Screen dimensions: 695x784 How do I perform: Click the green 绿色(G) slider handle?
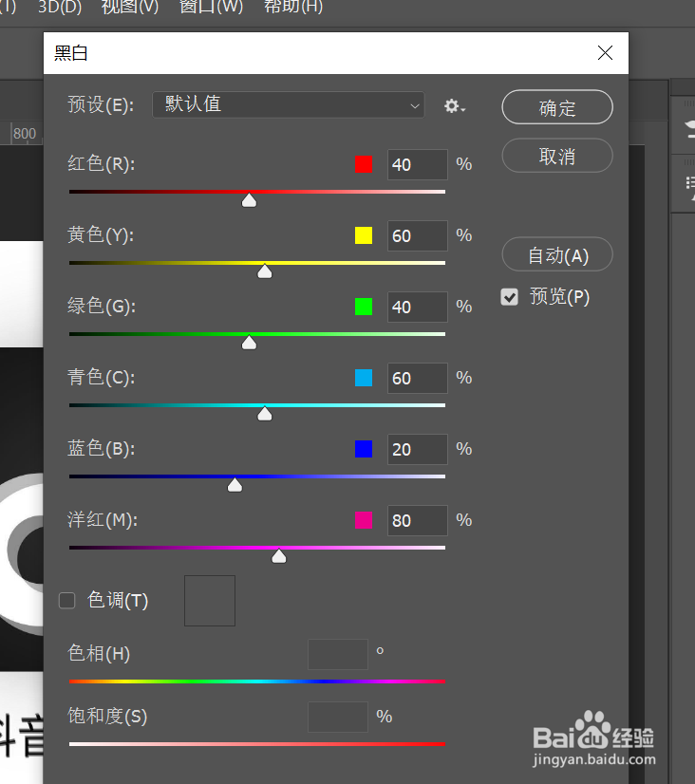pyautogui.click(x=249, y=343)
